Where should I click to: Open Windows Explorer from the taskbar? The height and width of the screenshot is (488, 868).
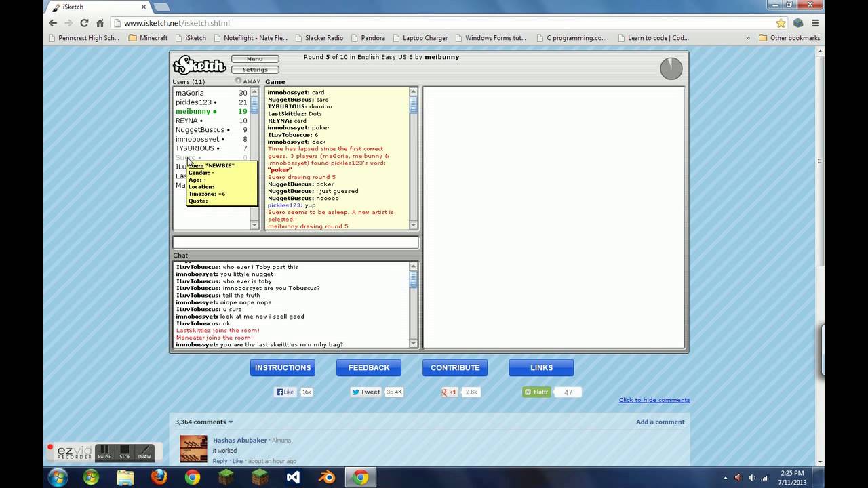point(125,477)
